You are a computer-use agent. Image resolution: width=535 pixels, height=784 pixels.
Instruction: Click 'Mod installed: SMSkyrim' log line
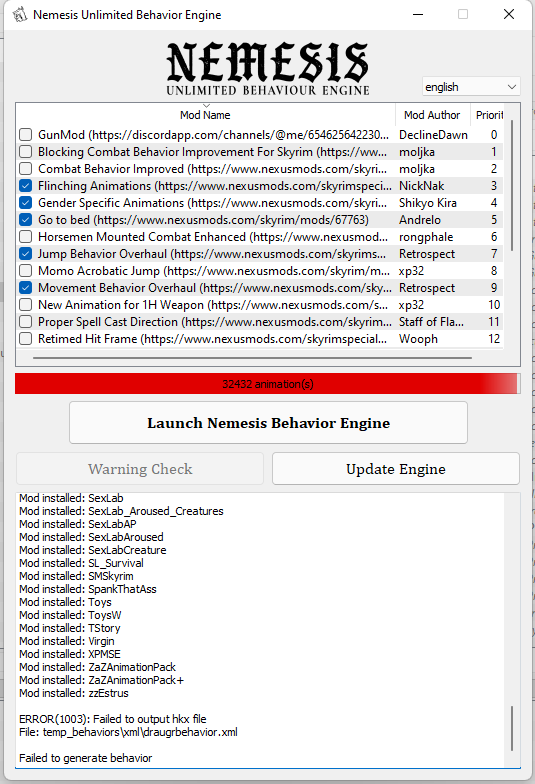click(76, 576)
